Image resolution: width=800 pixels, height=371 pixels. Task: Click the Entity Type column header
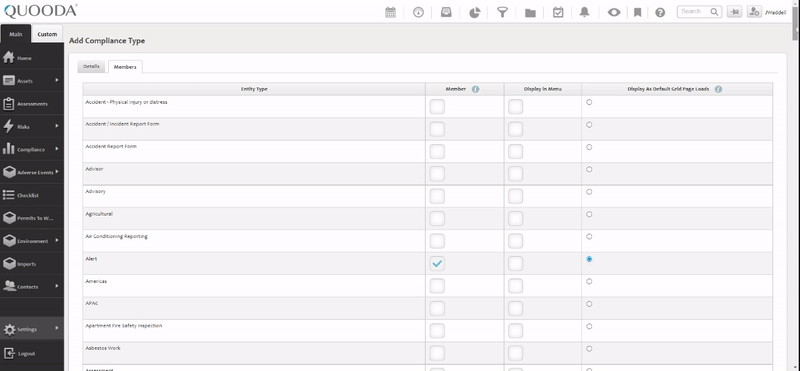coord(254,89)
